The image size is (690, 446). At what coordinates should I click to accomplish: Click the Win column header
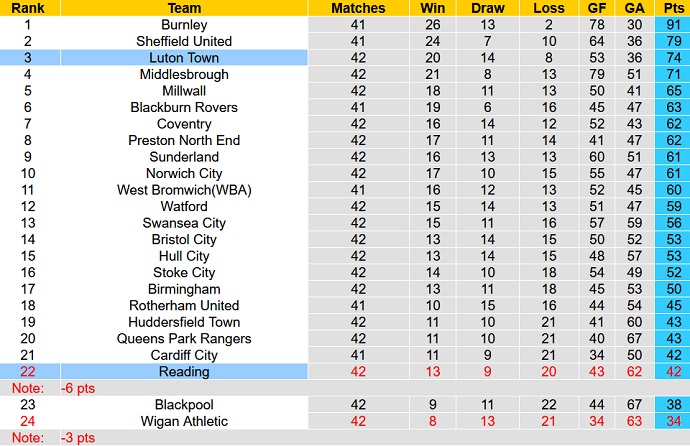pyautogui.click(x=432, y=8)
